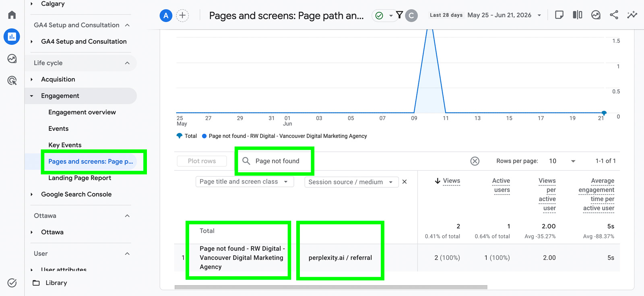Open the filter funnel icon

coord(399,15)
